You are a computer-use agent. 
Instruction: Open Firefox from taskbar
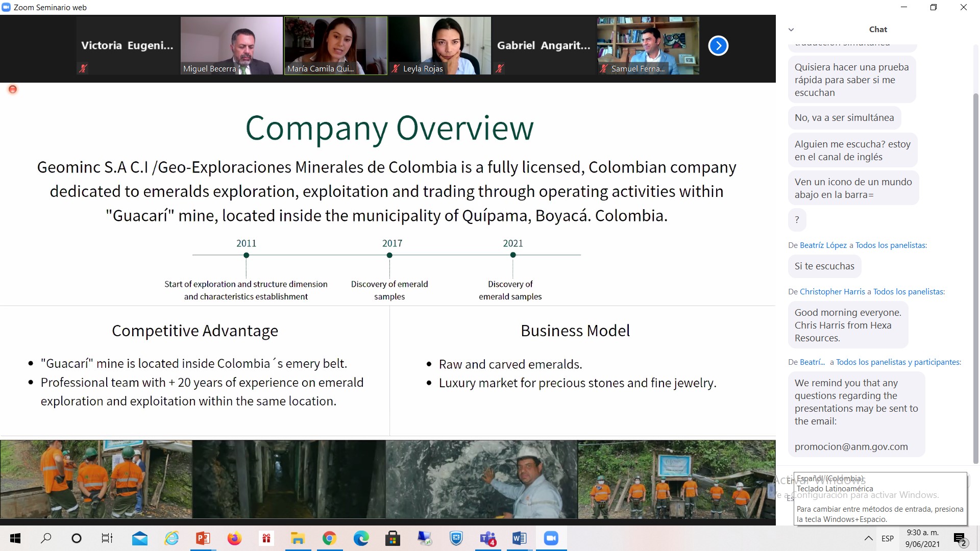(235, 538)
